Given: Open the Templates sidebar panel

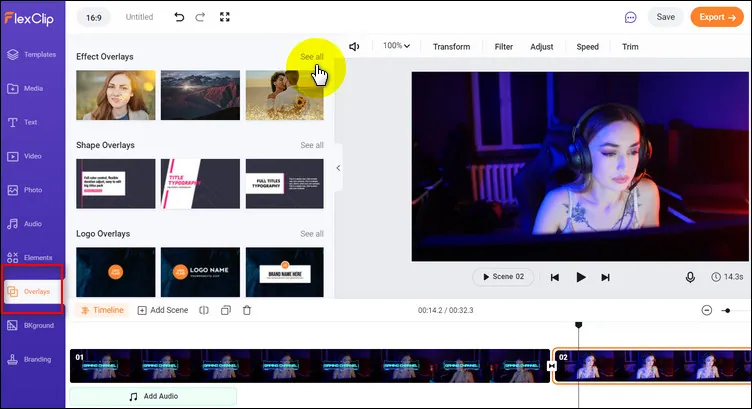Looking at the screenshot, I should click(x=32, y=55).
